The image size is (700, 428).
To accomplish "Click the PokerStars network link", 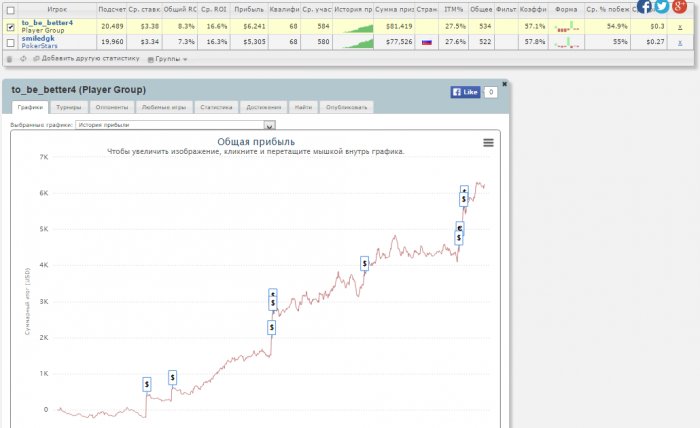I will [39, 46].
